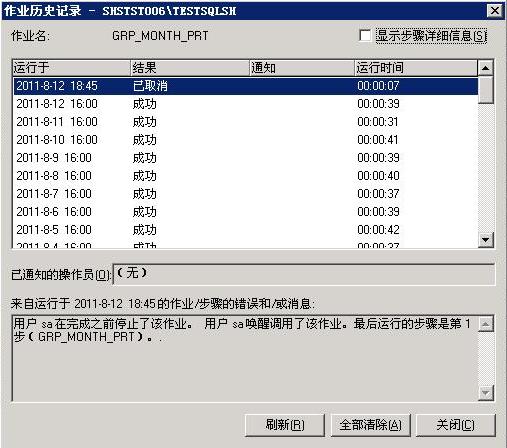Screen dimensions: 507x448
Task: Close the 作业历史记录 window via X
Action: click(x=495, y=11)
